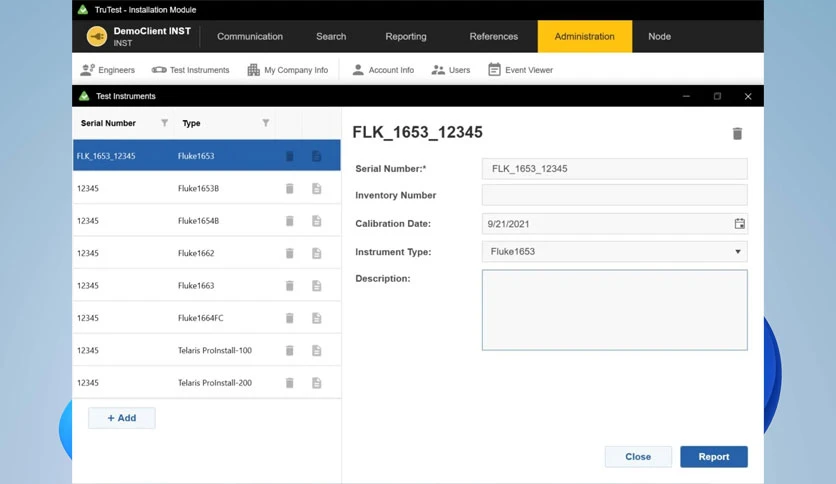This screenshot has width=836, height=484.
Task: Click trash icon in Telaris ProInstall-100 row
Action: (290, 350)
